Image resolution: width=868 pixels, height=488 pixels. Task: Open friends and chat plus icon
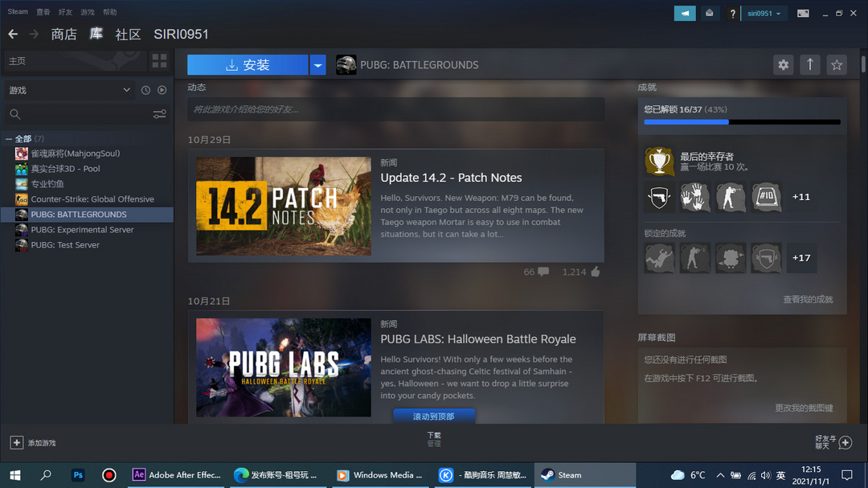tap(845, 443)
